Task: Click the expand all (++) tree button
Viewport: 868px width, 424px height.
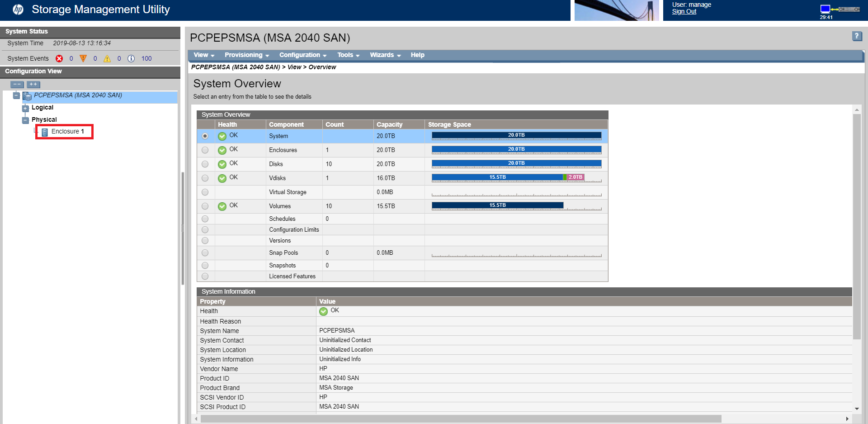Action: 33,85
